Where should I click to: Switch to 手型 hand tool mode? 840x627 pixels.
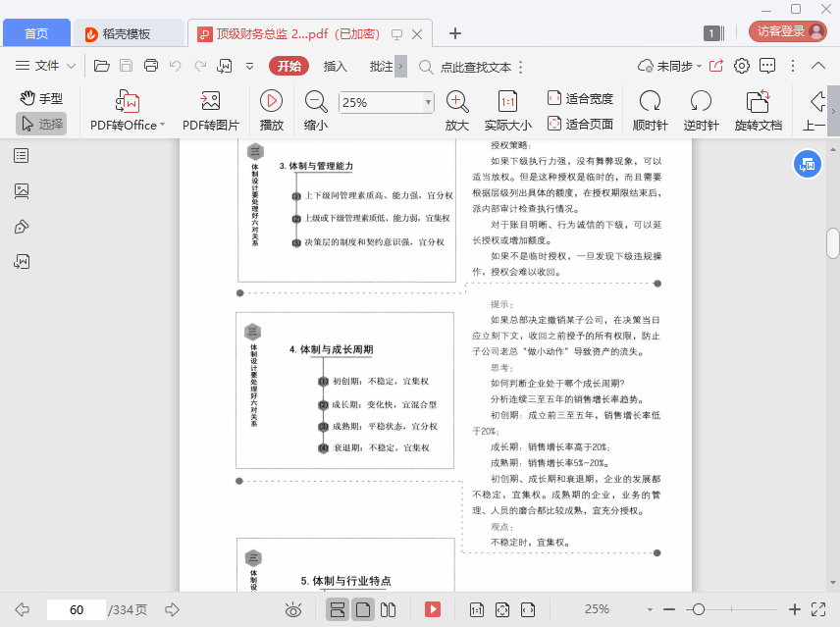coord(41,98)
